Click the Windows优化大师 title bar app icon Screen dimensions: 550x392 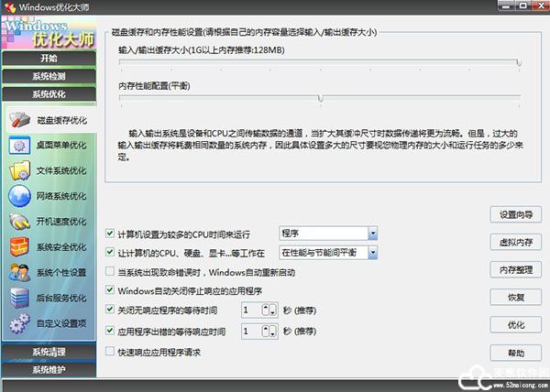[x=9, y=7]
